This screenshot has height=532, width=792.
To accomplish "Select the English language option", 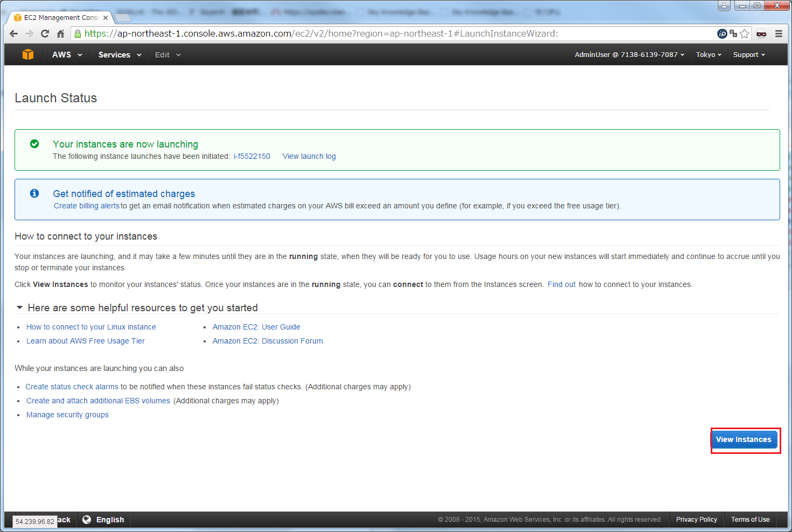I will click(110, 520).
